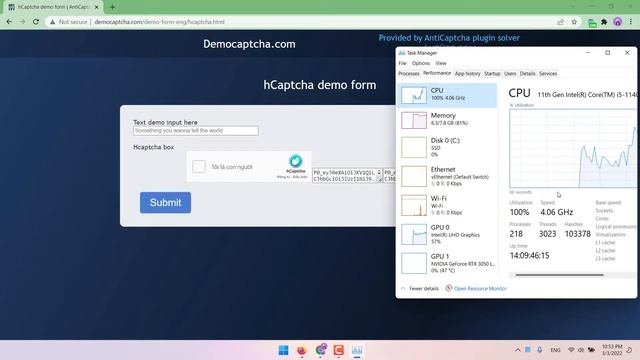This screenshot has height=360, width=640.
Task: Open the Chrome taskbar icon
Action: point(320,350)
